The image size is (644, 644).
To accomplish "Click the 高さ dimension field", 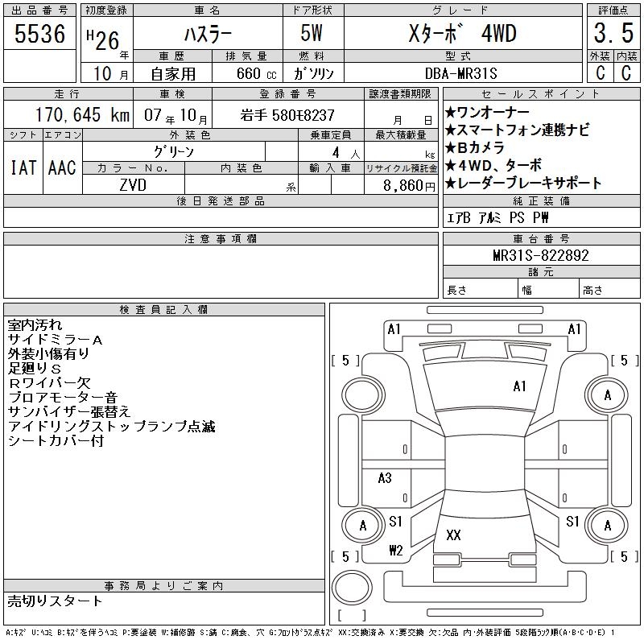I will pyautogui.click(x=609, y=290).
